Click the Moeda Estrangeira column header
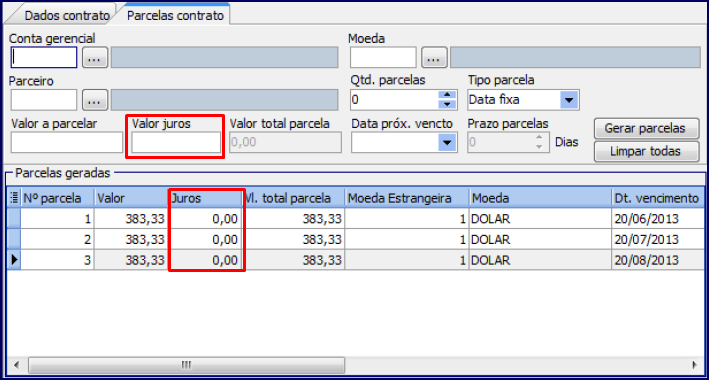Screen dimensions: 709x380 [x=407, y=198]
